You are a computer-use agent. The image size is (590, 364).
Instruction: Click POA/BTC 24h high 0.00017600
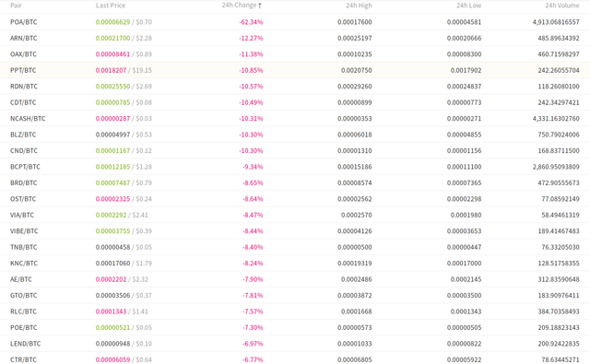355,22
